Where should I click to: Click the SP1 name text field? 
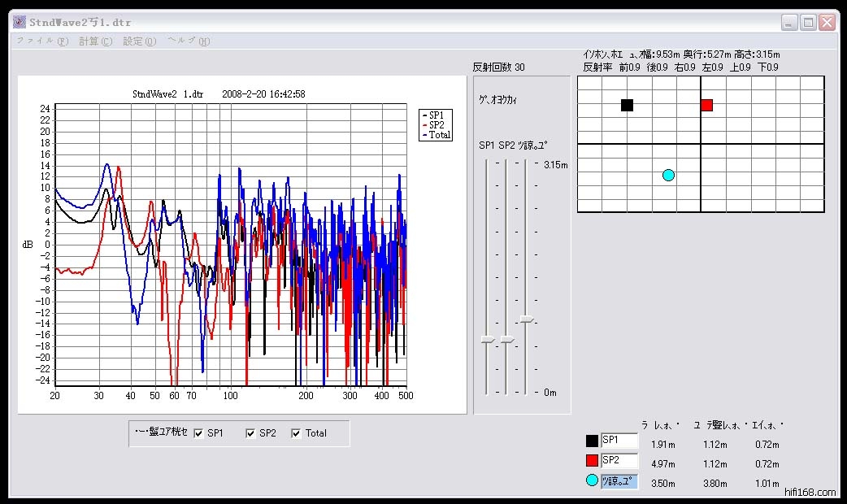619,440
